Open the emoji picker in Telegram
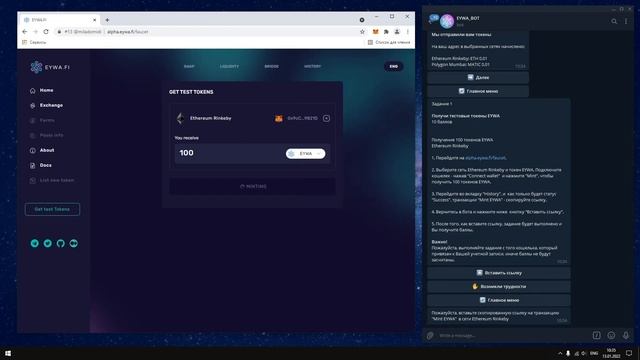 (611, 336)
